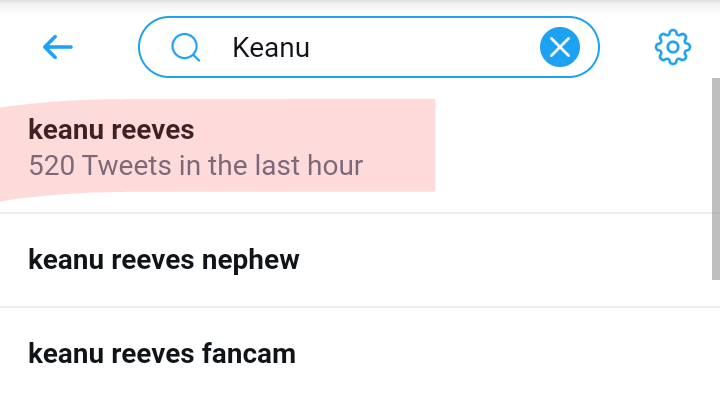Viewport: 720px width, 398px height.
Task: Open the '520 Tweets in the last hour' result
Action: pos(196,166)
